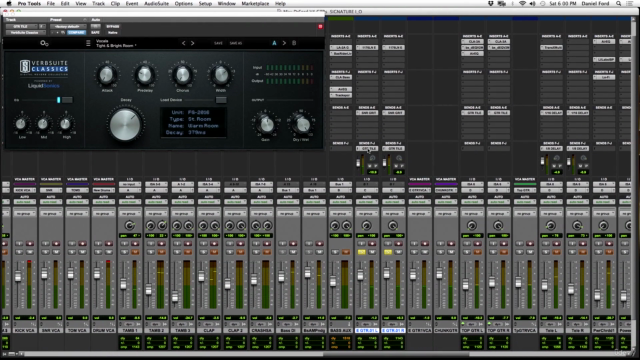Click the volume icon in menu bar

point(532,3)
